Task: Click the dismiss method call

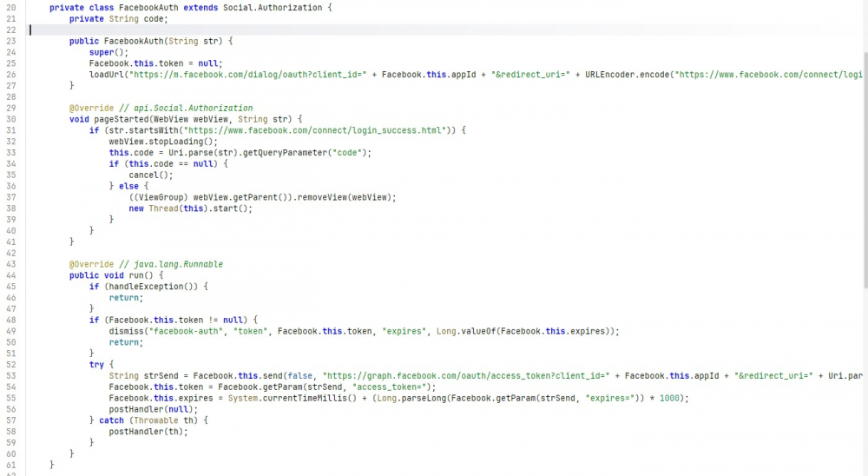Action: [x=126, y=331]
